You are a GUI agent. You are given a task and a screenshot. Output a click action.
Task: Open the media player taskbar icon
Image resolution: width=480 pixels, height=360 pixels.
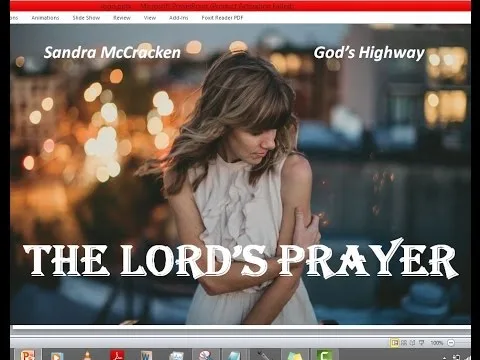coord(57,355)
